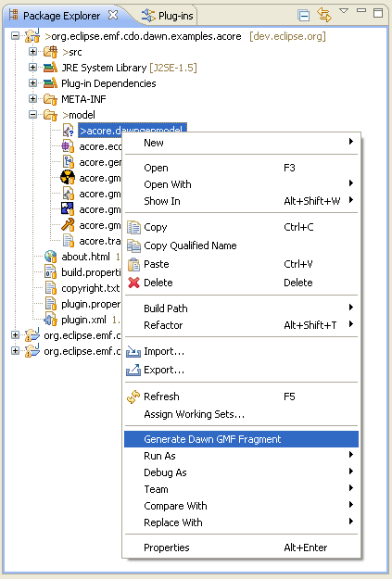Screen dimensions: 392x579
Task: Toggle Link with Editor arrows icon
Action: point(324,15)
